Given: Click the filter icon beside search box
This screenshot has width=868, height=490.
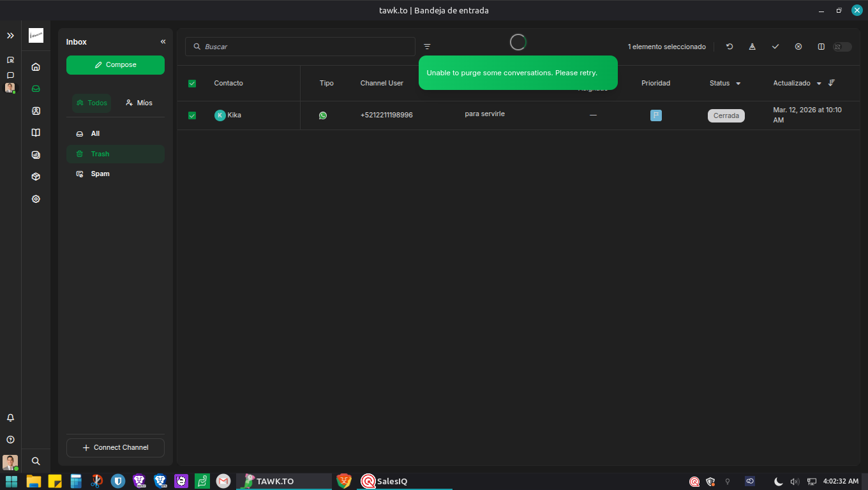Looking at the screenshot, I should (427, 47).
